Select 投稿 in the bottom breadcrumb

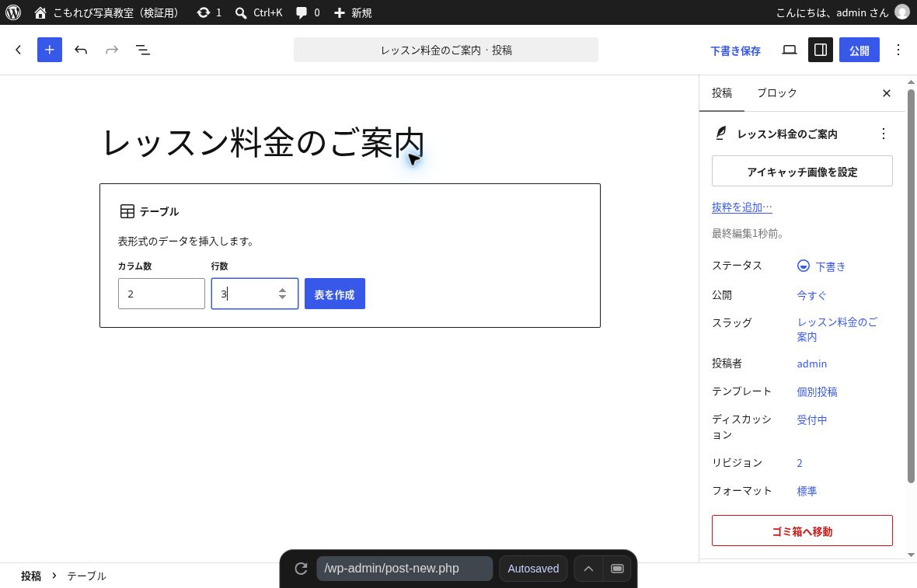coord(31,576)
